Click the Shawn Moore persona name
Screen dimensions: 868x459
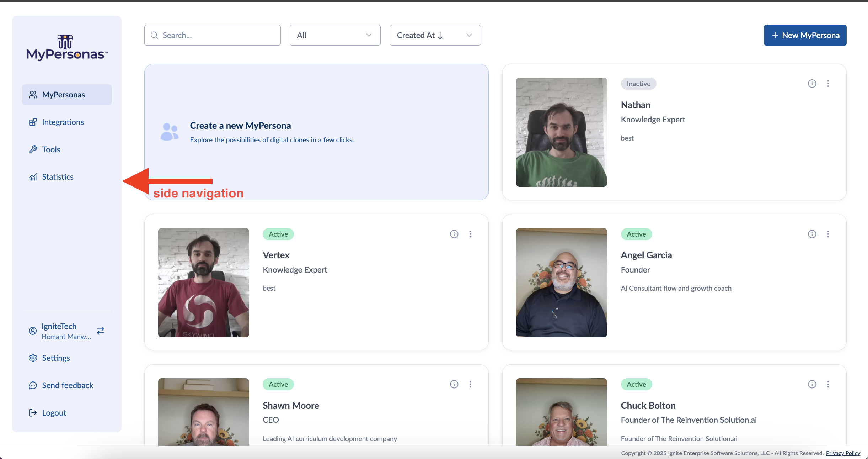(291, 406)
